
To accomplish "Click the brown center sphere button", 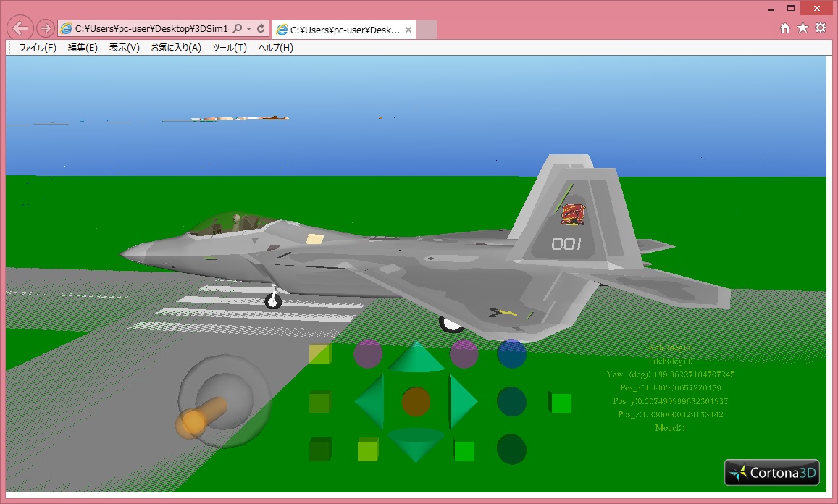I will point(416,401).
